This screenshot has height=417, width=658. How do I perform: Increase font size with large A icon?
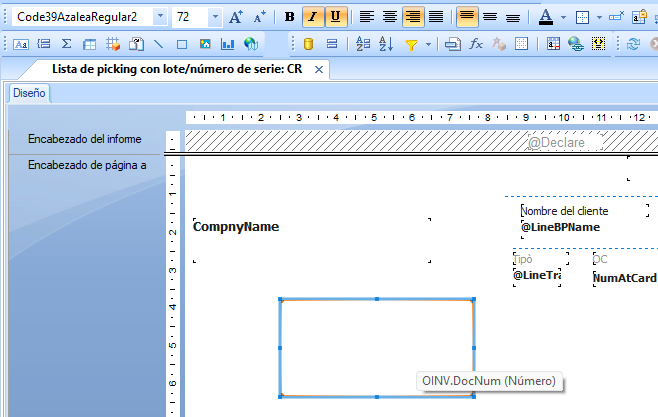236,17
